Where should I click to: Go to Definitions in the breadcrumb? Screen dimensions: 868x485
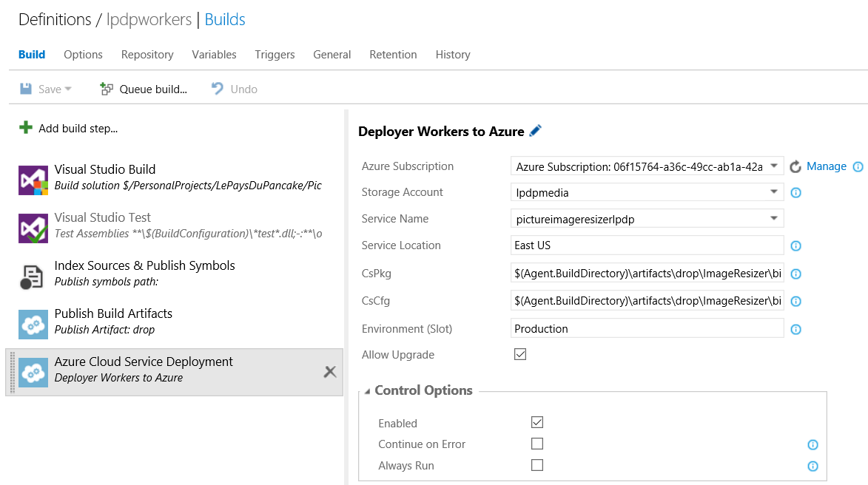55,19
